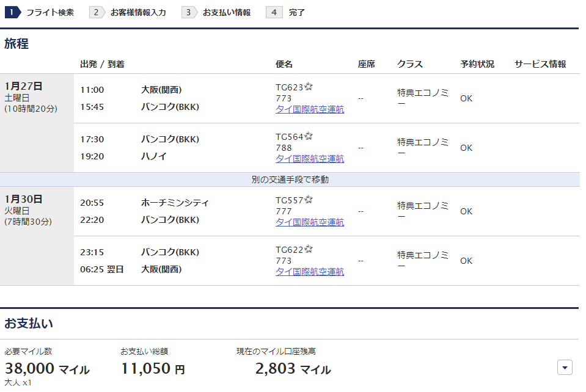This screenshot has height=392, width=586.
Task: Open タイ国際航空運航 link under TG557
Action: pyautogui.click(x=310, y=222)
